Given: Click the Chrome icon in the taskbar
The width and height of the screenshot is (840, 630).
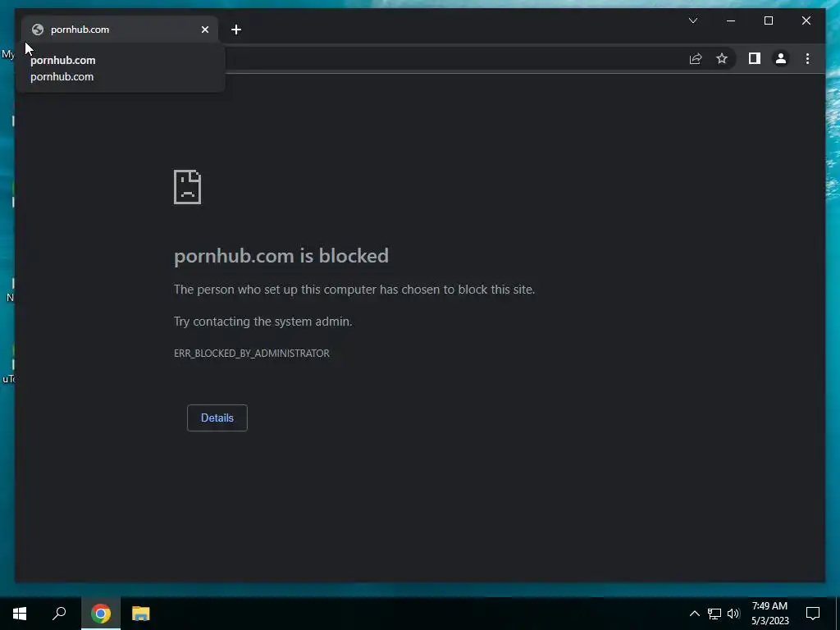Looking at the screenshot, I should (101, 614).
